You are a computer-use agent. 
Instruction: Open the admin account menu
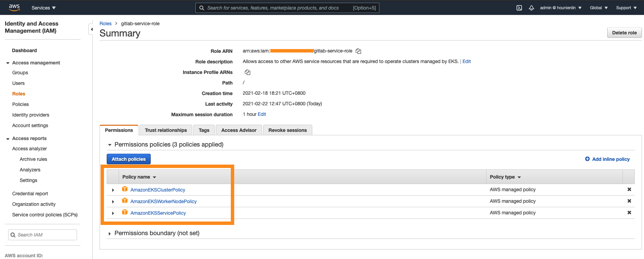tap(561, 8)
